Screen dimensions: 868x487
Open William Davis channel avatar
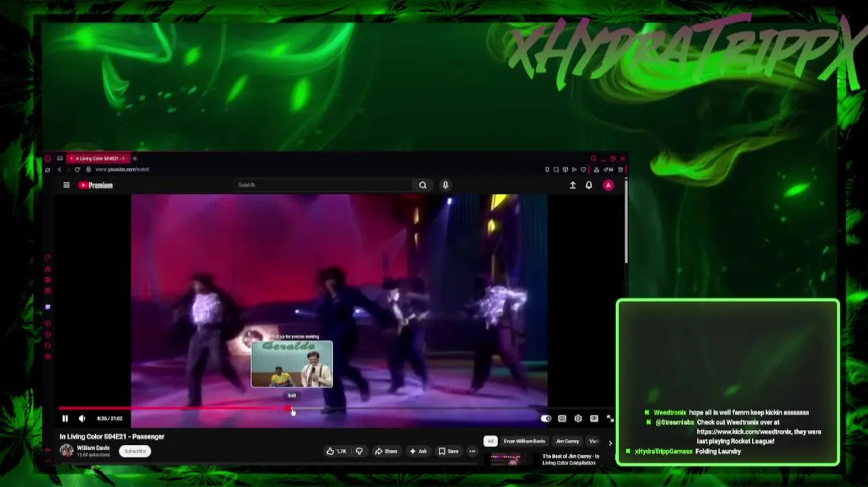(x=66, y=450)
